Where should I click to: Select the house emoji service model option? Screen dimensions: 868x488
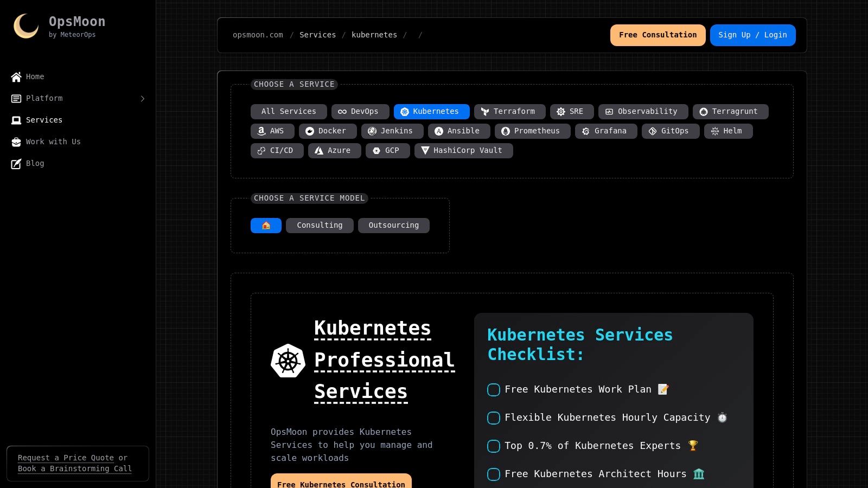pyautogui.click(x=266, y=225)
